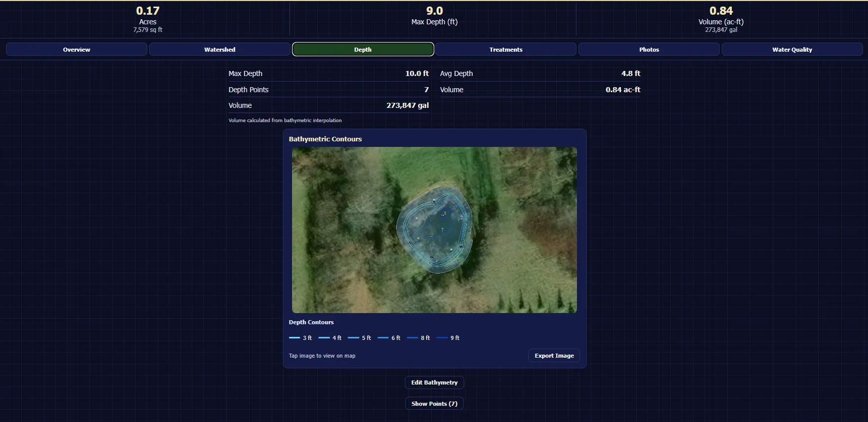Click 'Volume calculated from bathymetric interpolation' note

click(x=285, y=121)
